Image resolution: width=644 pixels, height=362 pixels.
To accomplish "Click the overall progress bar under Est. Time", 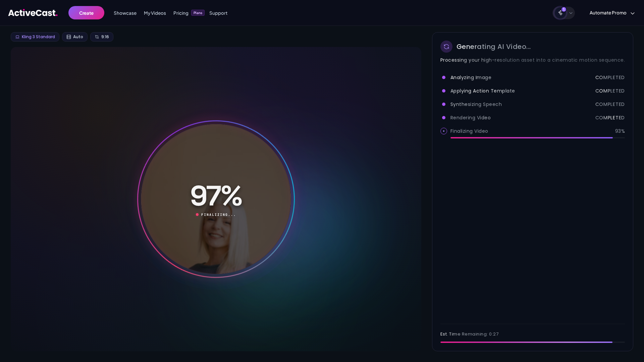I will (x=533, y=342).
